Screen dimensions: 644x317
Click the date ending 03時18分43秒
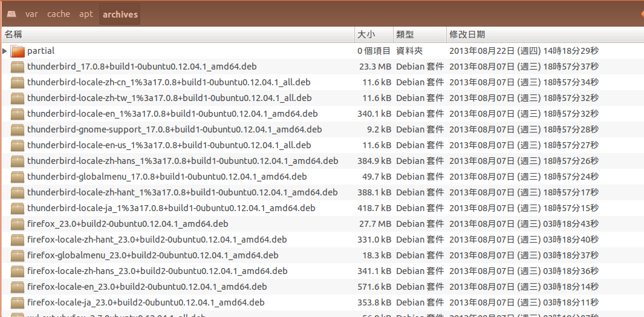[524, 224]
